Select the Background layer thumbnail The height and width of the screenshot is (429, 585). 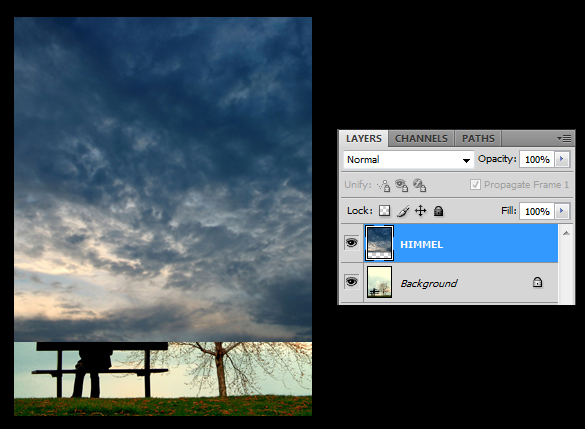click(379, 282)
